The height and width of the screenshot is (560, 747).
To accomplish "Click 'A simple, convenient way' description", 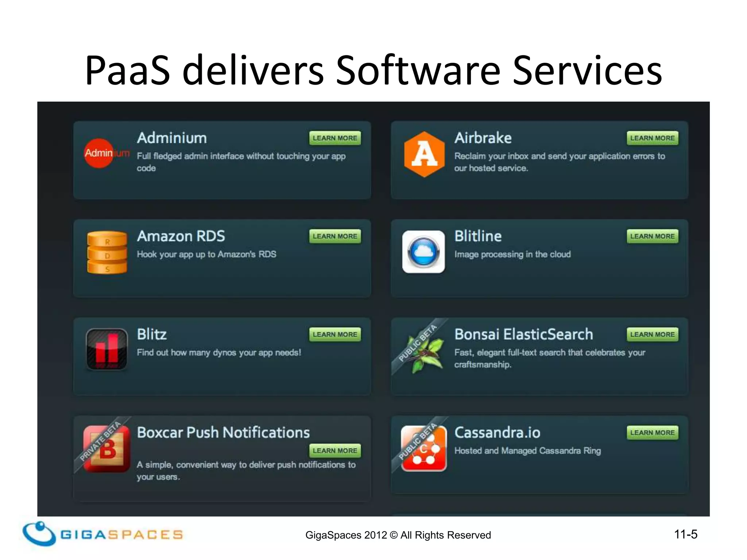I will [246, 471].
